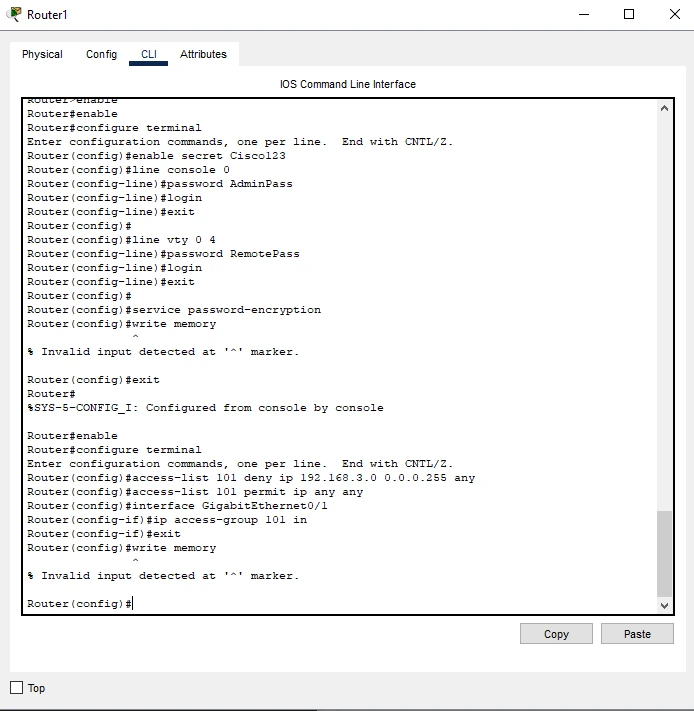This screenshot has width=694, height=711.
Task: Click the 'password AdminPass' line
Action: 160,184
